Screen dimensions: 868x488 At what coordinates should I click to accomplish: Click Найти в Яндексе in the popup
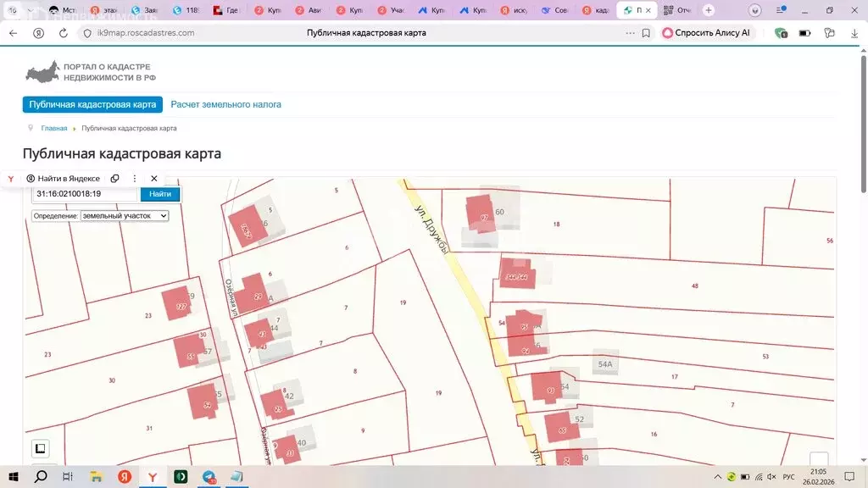pos(64,179)
